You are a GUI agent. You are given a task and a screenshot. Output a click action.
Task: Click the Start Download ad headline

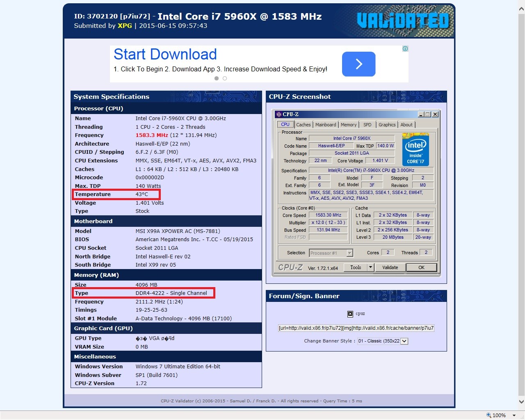click(165, 54)
